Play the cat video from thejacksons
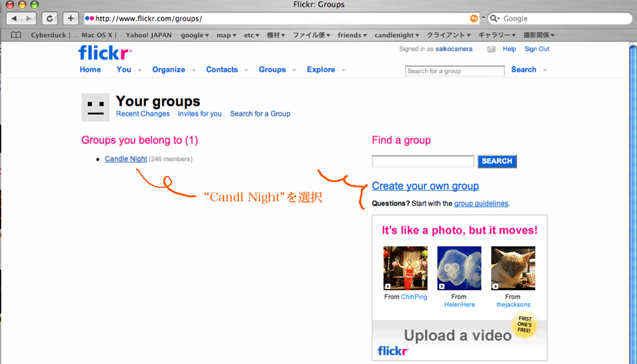This screenshot has width=637, height=364. tap(513, 268)
